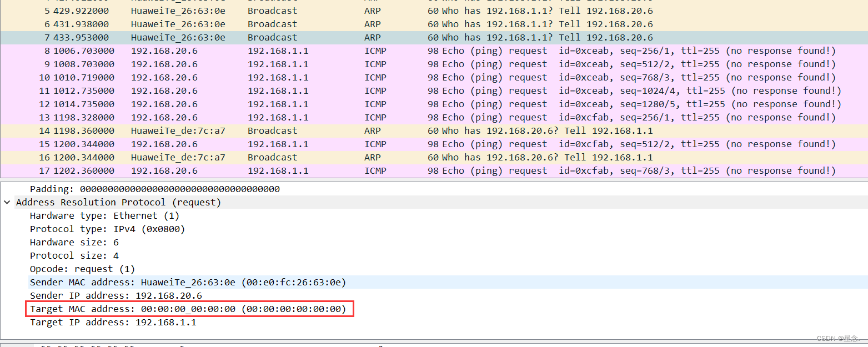Viewport: 868px width, 347px height.
Task: Select packet 7, the highlighted ARP broadcast
Action: tap(222, 37)
